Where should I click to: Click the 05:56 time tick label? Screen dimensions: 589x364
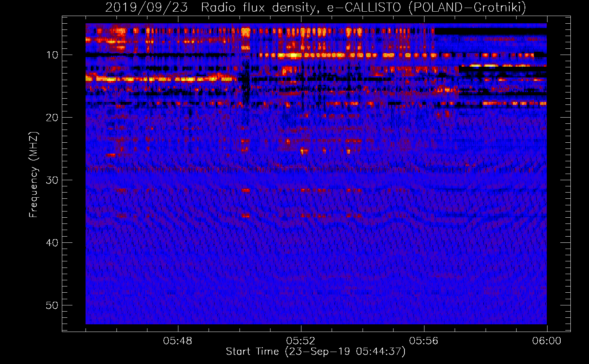(424, 341)
